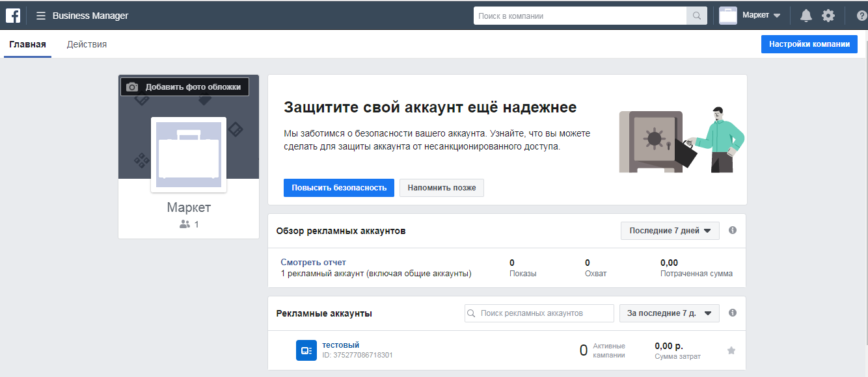The height and width of the screenshot is (377, 868).
Task: Open the Смотреть отчет link
Action: 314,262
